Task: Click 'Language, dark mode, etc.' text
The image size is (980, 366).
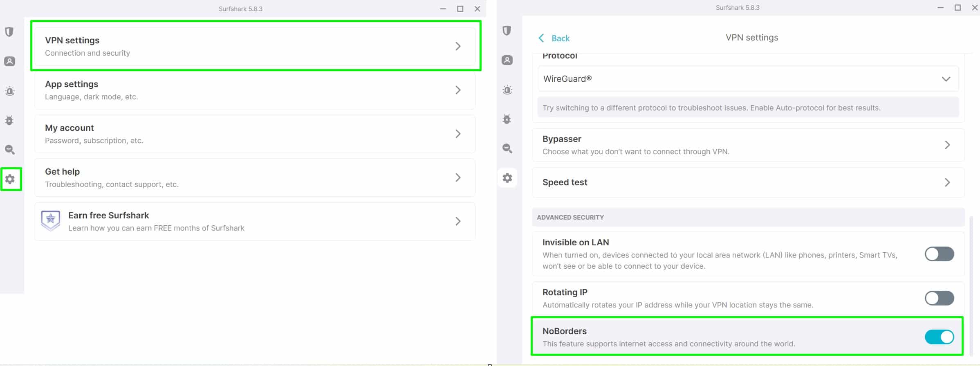Action: point(91,97)
